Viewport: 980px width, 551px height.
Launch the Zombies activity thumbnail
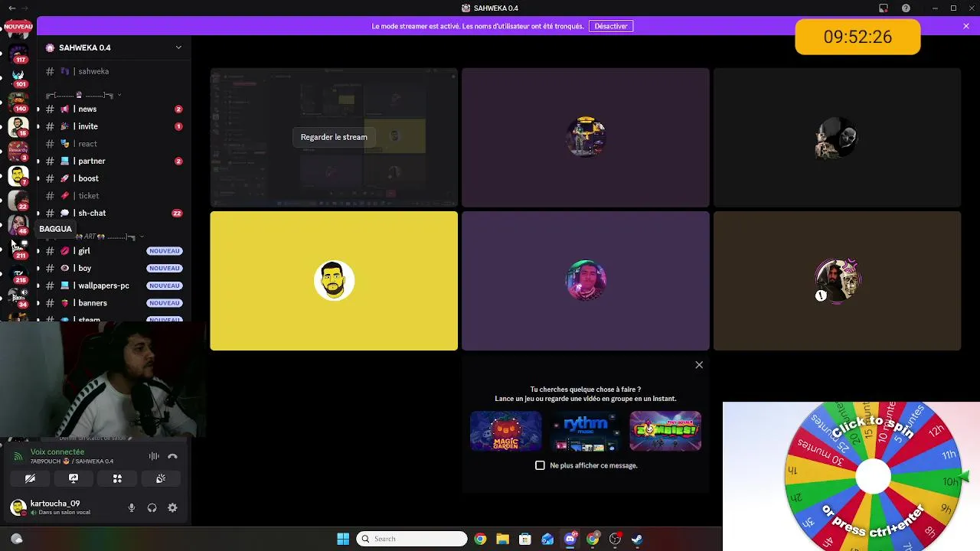click(665, 431)
